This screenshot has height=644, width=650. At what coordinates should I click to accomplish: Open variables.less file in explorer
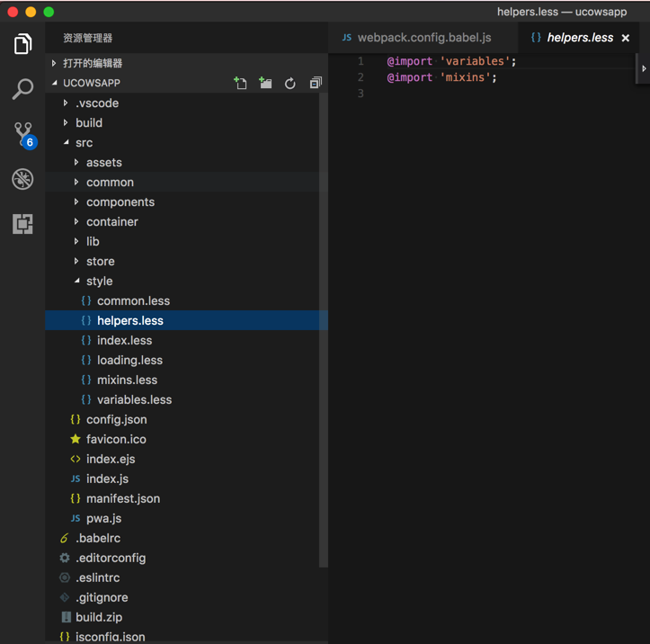point(134,400)
